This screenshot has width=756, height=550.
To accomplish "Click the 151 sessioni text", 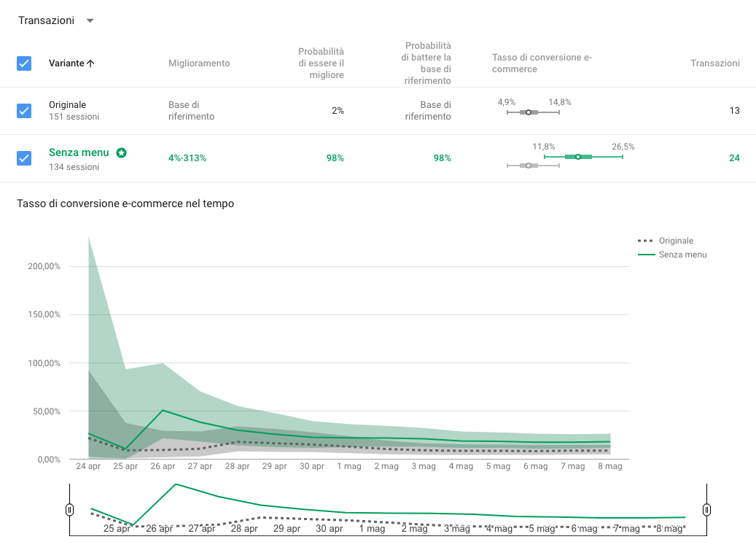I will click(74, 116).
